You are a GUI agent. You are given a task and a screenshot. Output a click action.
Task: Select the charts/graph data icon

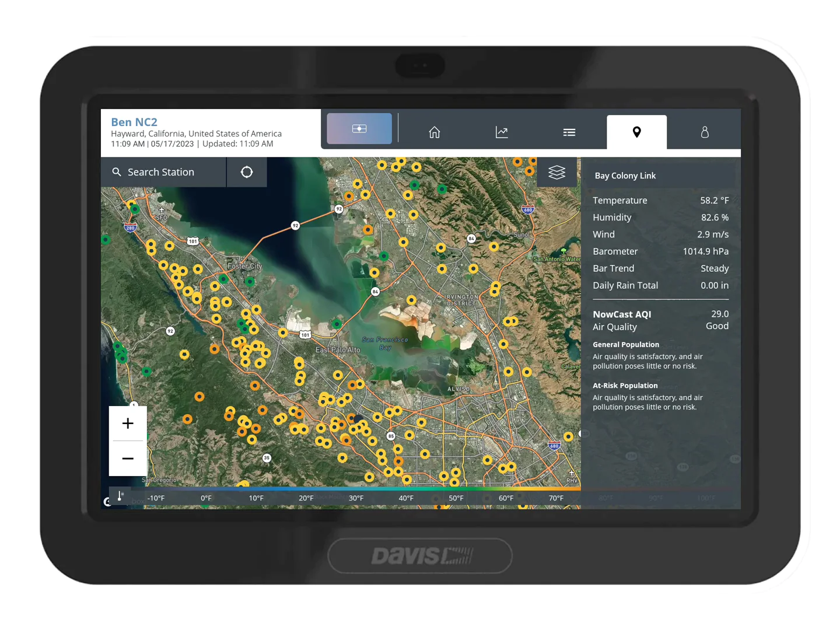[x=502, y=132]
